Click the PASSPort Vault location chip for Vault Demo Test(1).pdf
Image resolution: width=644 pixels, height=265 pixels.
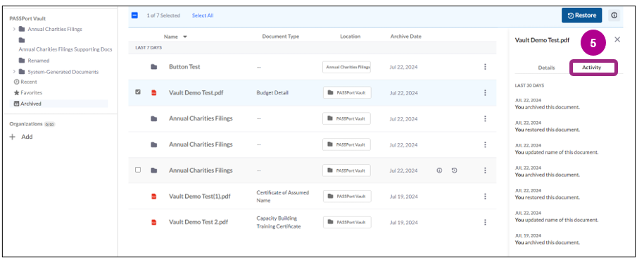347,196
